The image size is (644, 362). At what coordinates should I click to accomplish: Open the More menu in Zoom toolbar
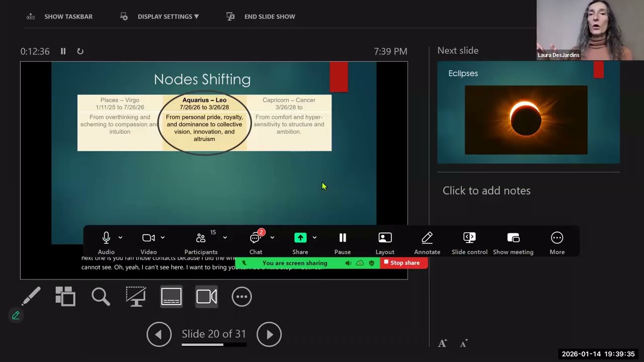pyautogui.click(x=557, y=242)
